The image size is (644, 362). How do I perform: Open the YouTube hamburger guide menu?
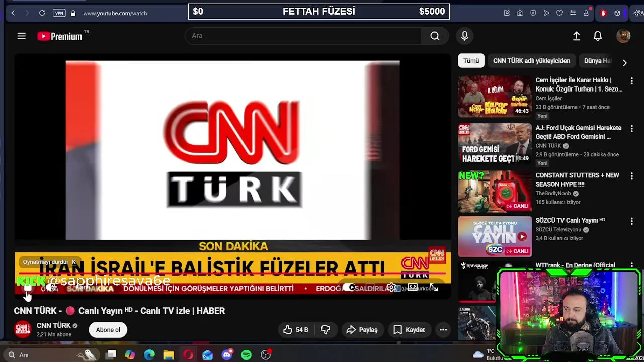coord(21,36)
